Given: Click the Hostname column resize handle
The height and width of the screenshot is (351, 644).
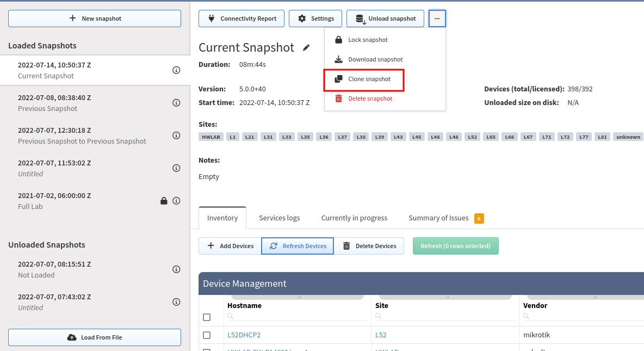Looking at the screenshot, I should coord(298,297).
